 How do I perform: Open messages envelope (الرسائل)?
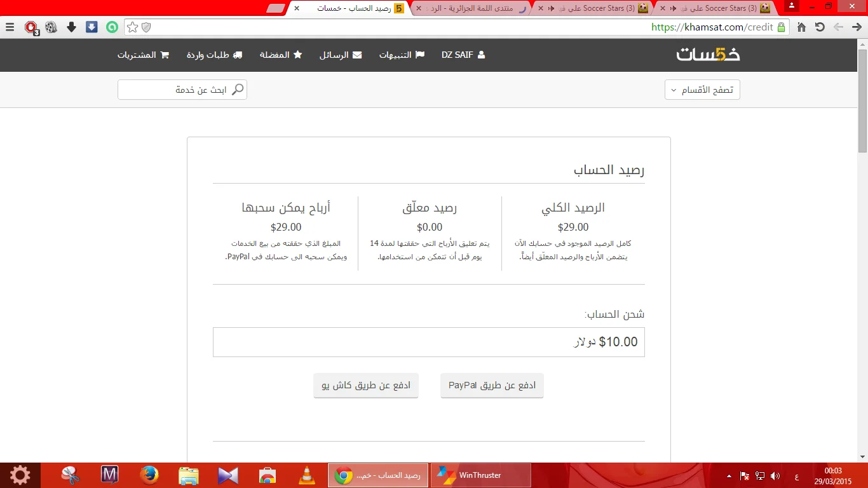341,55
